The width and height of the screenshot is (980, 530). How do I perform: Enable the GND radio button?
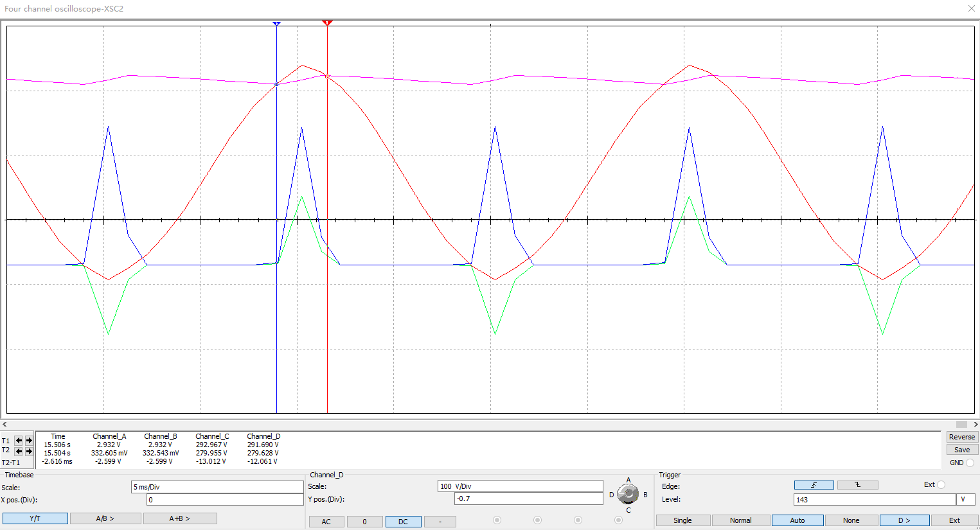tap(970, 463)
